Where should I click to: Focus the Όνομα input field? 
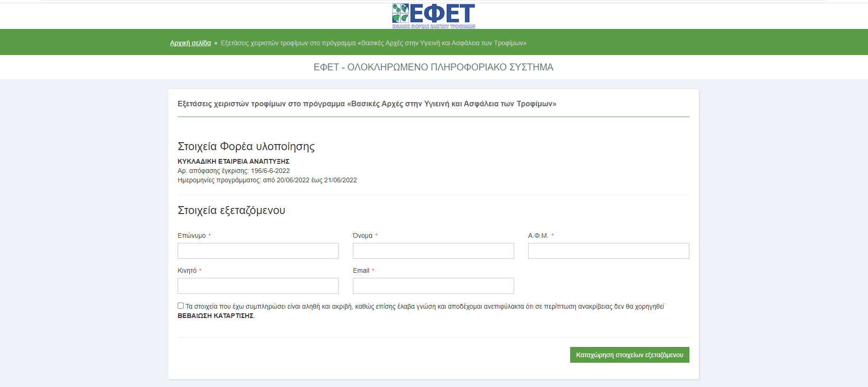coord(434,251)
